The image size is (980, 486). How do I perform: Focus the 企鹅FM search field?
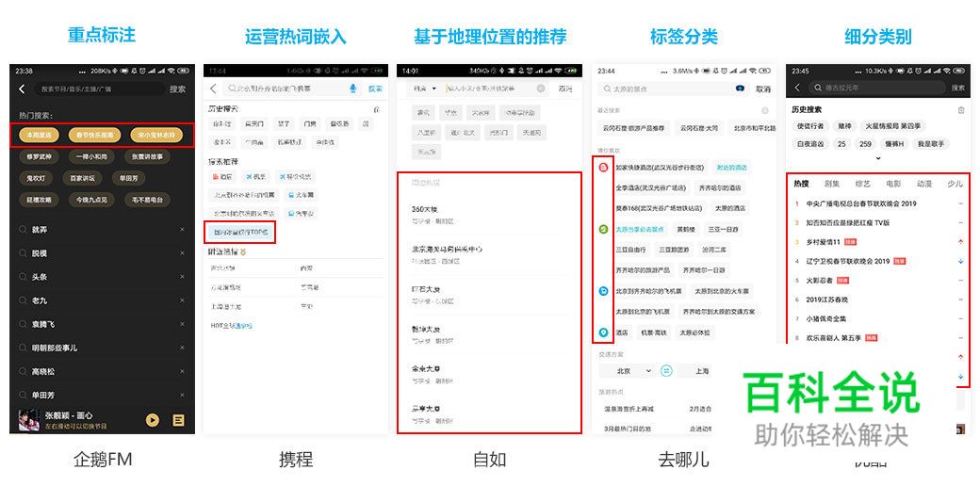pyautogui.click(x=100, y=89)
